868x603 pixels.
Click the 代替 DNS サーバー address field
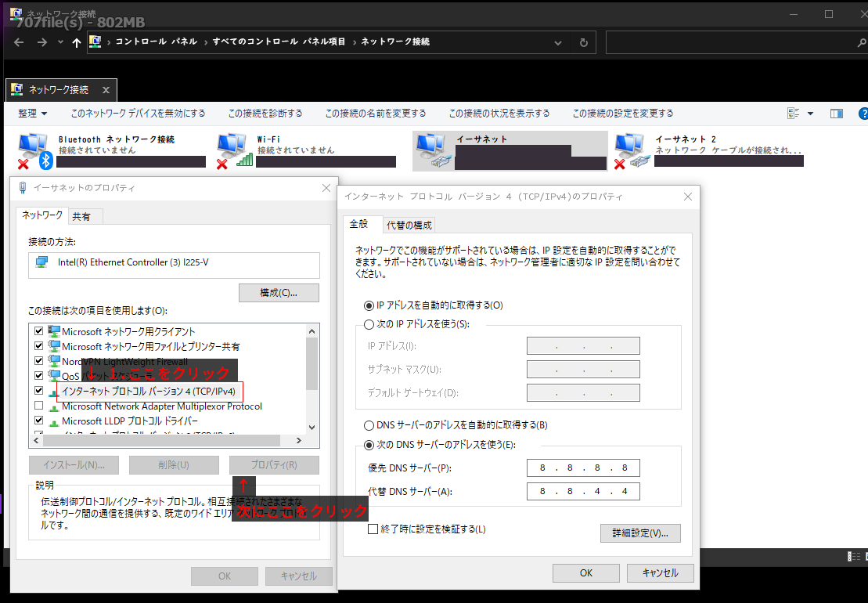[x=583, y=491]
